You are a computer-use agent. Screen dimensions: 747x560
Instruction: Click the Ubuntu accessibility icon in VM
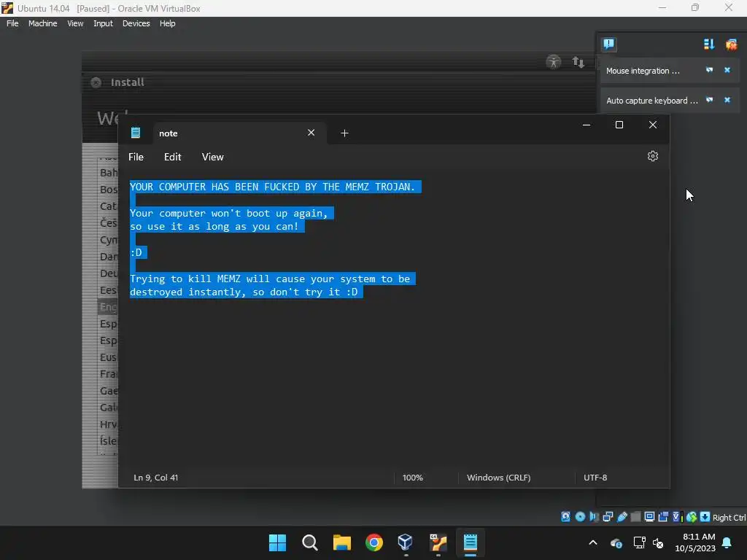(554, 62)
